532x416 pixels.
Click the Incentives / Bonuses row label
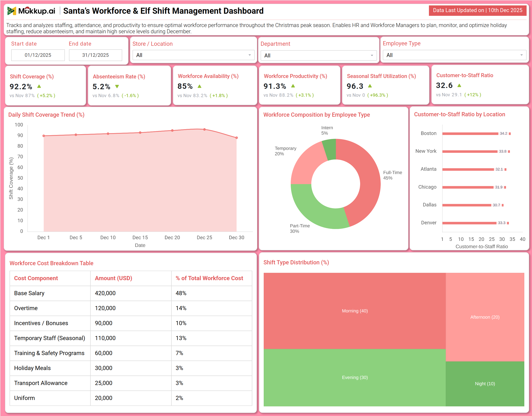click(x=41, y=323)
